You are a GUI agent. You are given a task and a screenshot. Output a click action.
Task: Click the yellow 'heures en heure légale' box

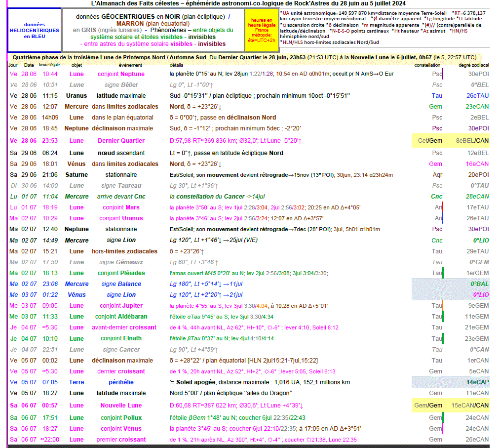click(x=262, y=30)
